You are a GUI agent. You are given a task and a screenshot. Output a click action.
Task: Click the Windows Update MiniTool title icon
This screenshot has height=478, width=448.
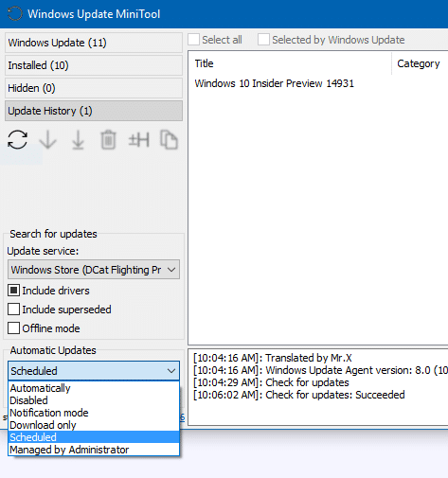[15, 14]
